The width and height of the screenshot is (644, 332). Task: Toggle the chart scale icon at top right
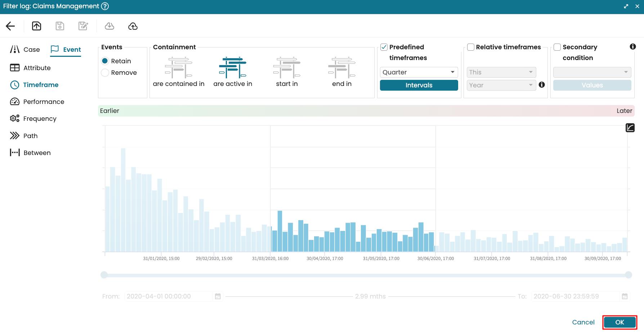tap(630, 128)
